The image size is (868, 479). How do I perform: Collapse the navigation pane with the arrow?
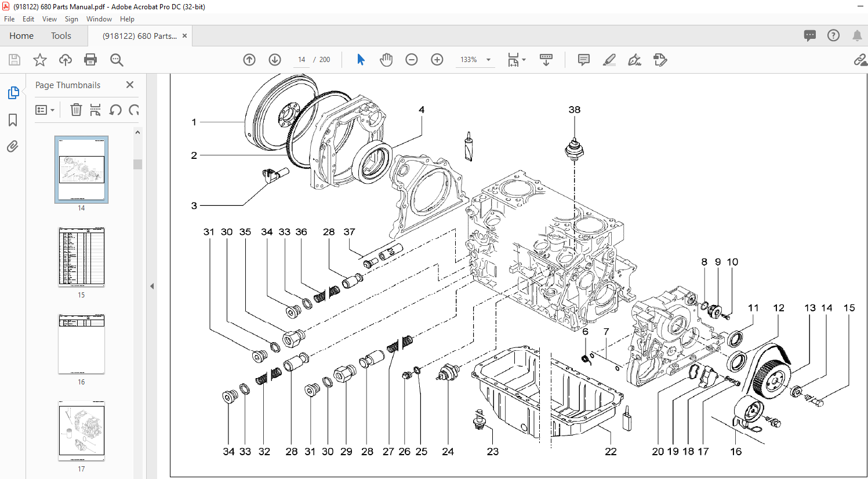coord(152,286)
